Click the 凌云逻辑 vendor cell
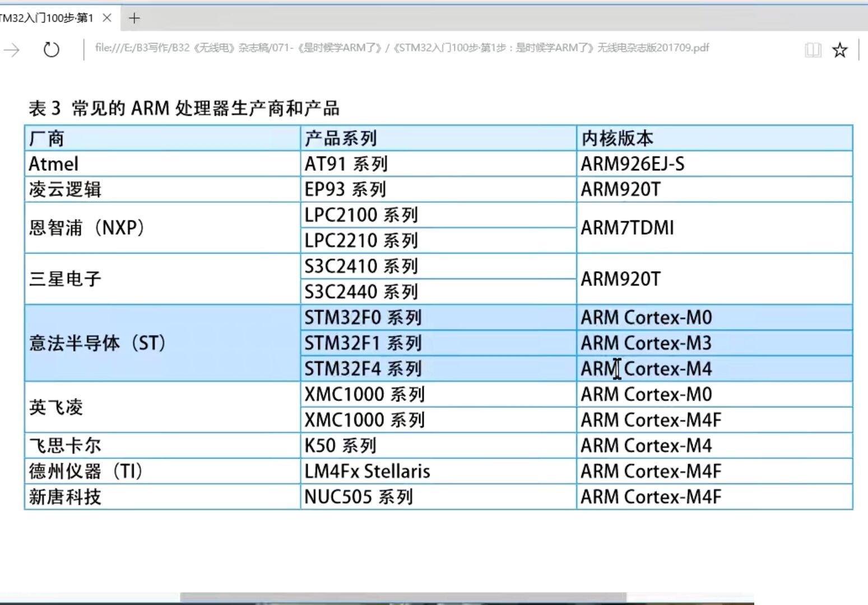Image resolution: width=868 pixels, height=605 pixels. [163, 189]
